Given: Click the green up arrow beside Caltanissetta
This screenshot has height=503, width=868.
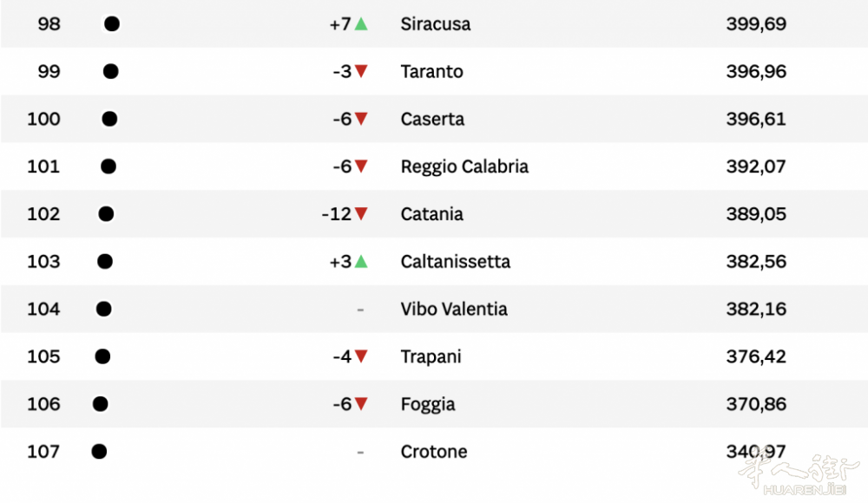Looking at the screenshot, I should click(x=361, y=262).
